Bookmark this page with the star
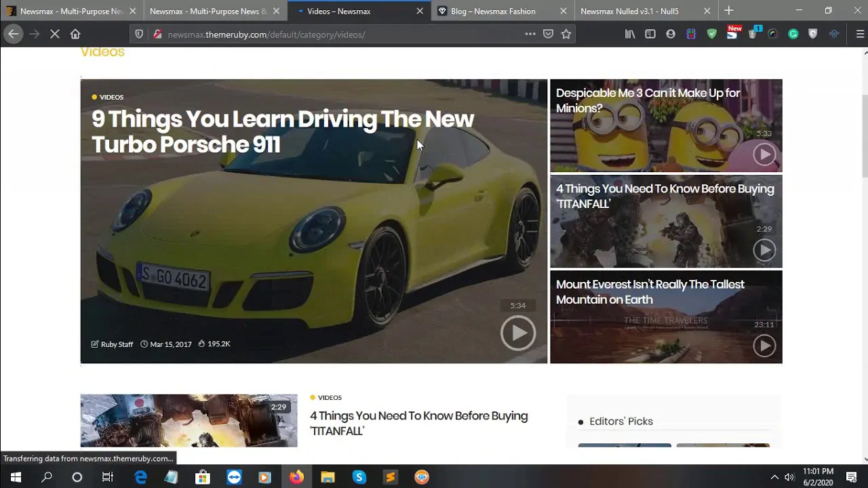868x488 pixels. click(566, 34)
